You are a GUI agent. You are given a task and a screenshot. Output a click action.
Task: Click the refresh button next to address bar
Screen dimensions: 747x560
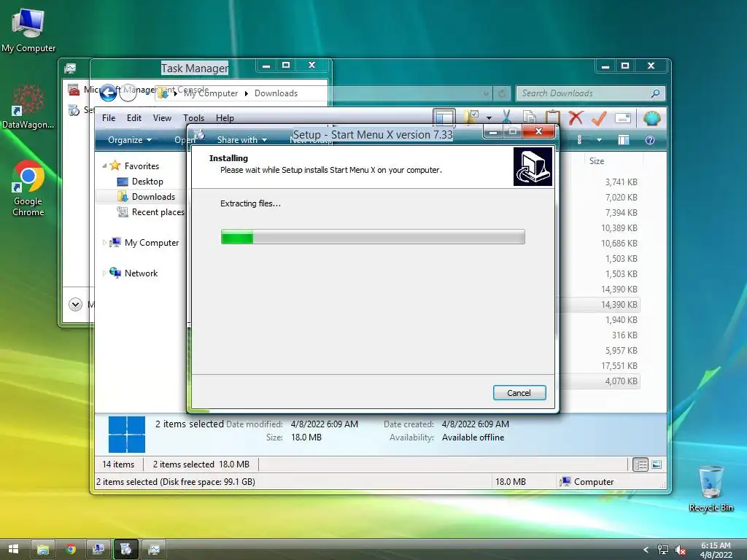coord(502,93)
